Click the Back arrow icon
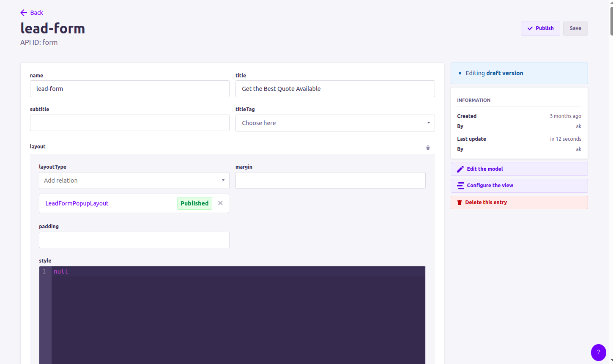This screenshot has height=364, width=613. click(24, 13)
